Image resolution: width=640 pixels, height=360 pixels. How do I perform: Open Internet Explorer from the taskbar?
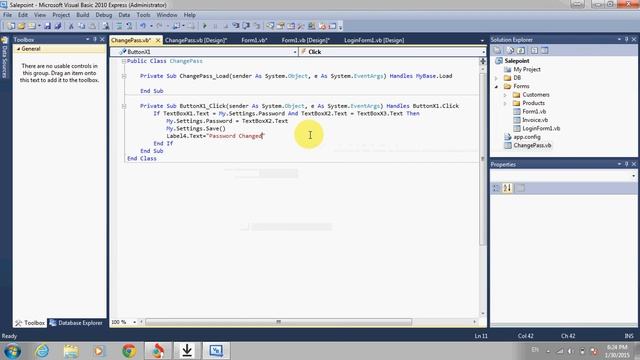[42, 351]
